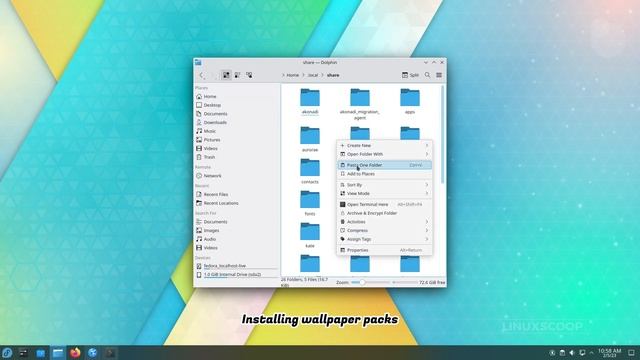This screenshot has height=360, width=640.
Task: Expand the Compress submenu
Action: pyautogui.click(x=384, y=231)
